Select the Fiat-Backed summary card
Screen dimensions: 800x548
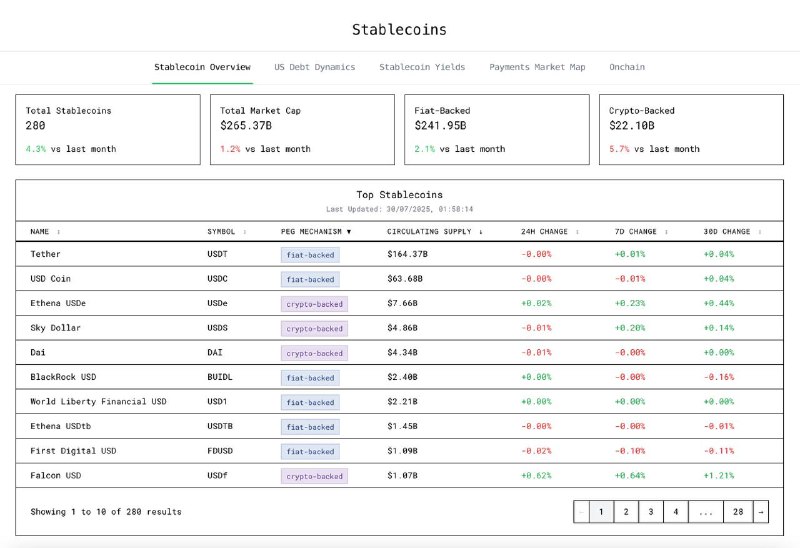click(496, 129)
